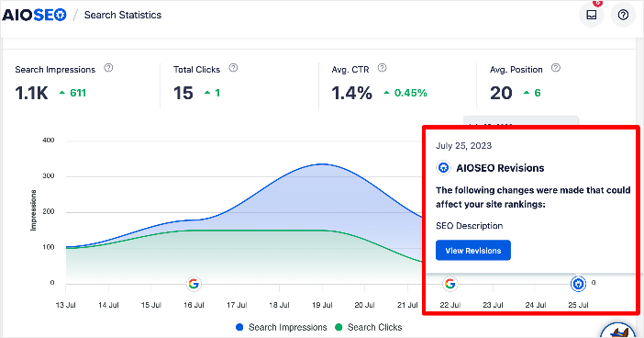This screenshot has height=338, width=644.
Task: Show Avg. CTR help tooltip icon
Action: (x=382, y=68)
